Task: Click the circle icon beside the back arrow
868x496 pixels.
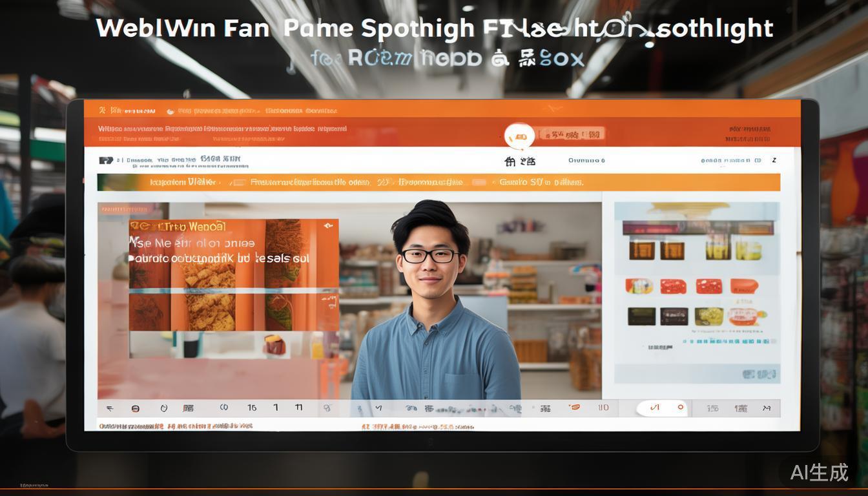Action: click(135, 408)
